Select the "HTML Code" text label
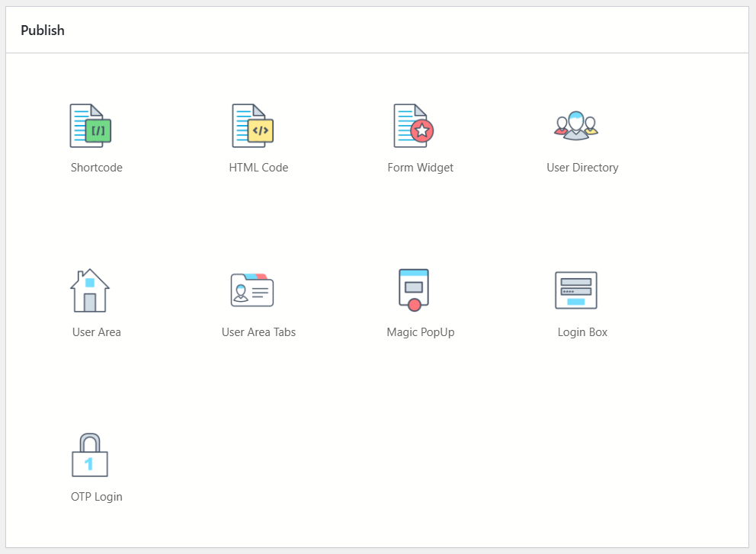The image size is (756, 554). 258,168
